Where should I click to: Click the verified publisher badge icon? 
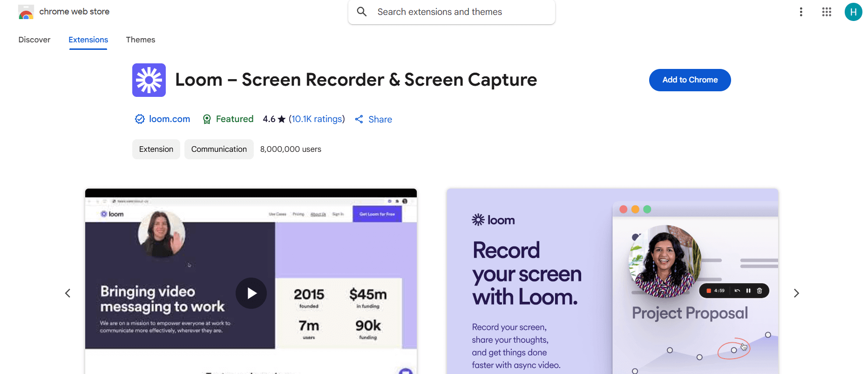point(140,119)
